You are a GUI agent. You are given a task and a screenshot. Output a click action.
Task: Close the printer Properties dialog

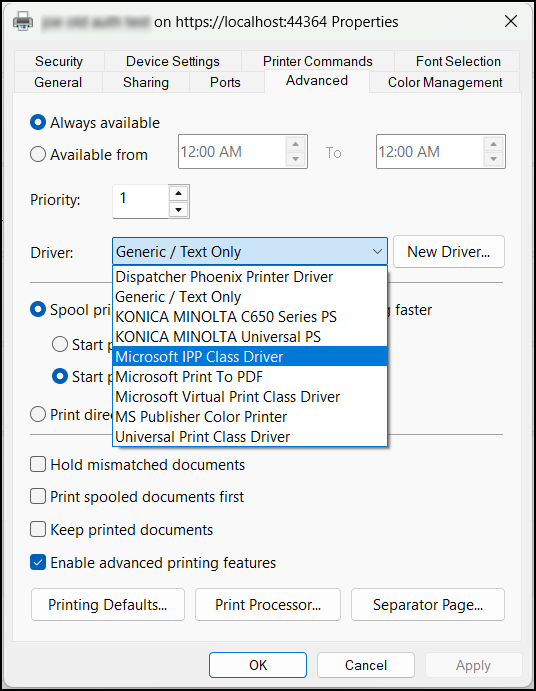click(x=511, y=21)
